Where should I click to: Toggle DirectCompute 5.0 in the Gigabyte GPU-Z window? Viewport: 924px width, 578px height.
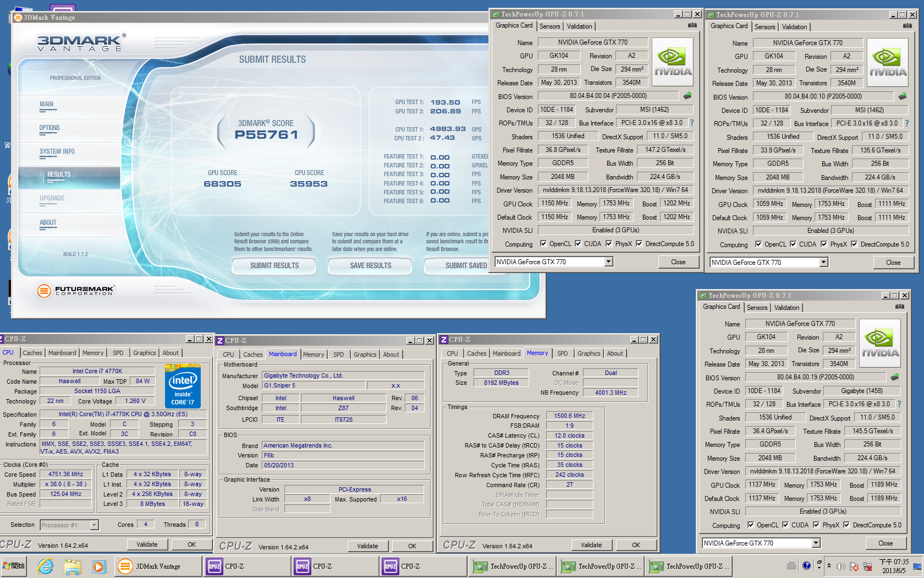click(846, 525)
